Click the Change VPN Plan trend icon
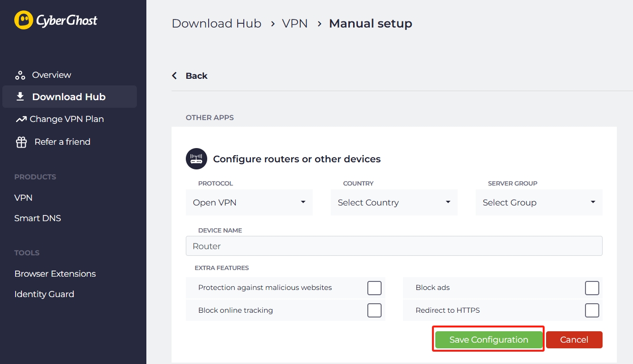This screenshot has height=364, width=633. point(21,119)
